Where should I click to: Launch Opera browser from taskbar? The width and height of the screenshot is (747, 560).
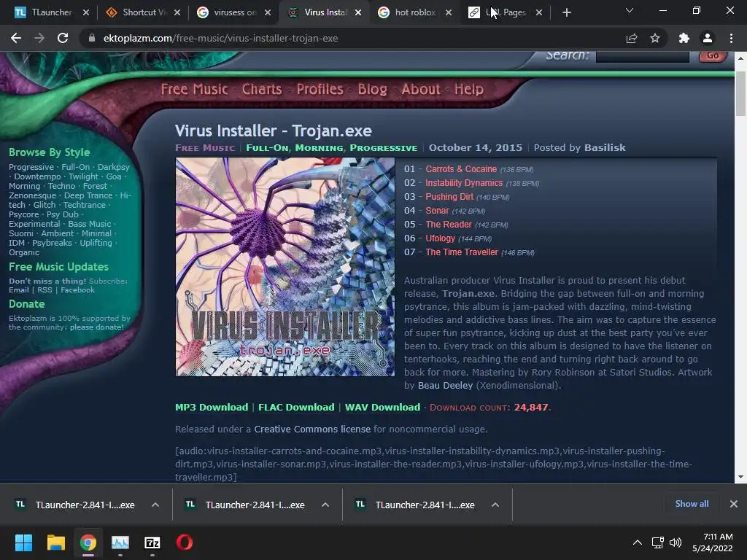pyautogui.click(x=185, y=542)
